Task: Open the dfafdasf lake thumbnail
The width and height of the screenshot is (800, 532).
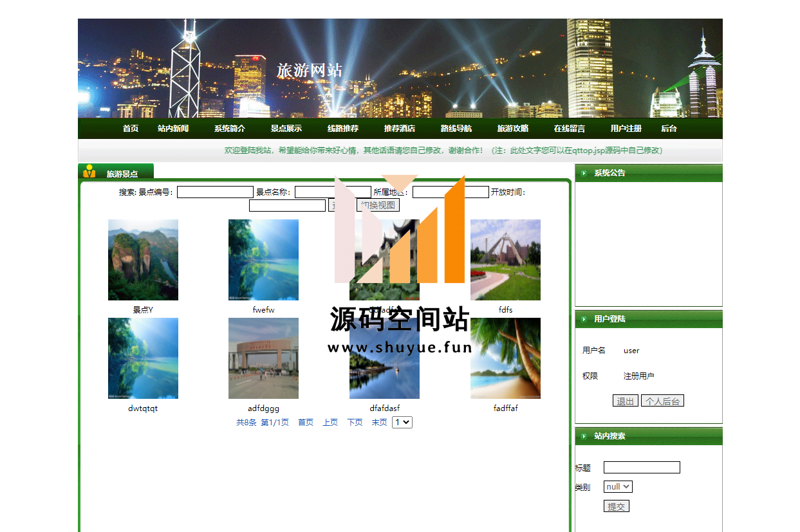Action: 384,358
